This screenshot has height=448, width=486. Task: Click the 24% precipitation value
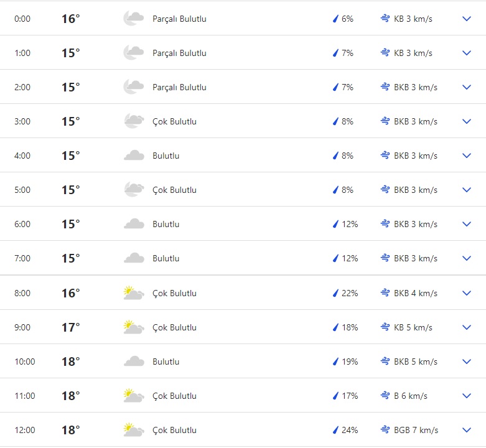tap(350, 430)
